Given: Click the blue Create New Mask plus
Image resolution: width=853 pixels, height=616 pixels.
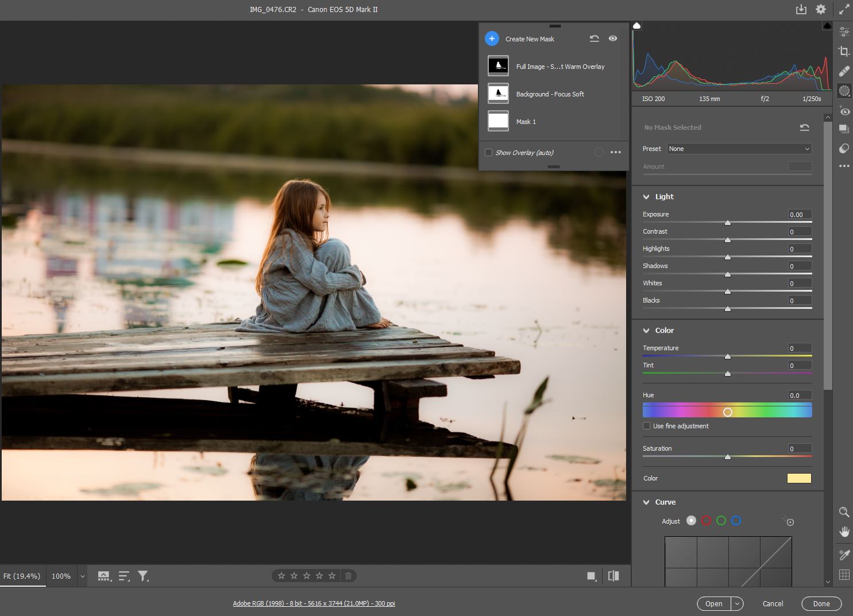Looking at the screenshot, I should click(x=492, y=38).
